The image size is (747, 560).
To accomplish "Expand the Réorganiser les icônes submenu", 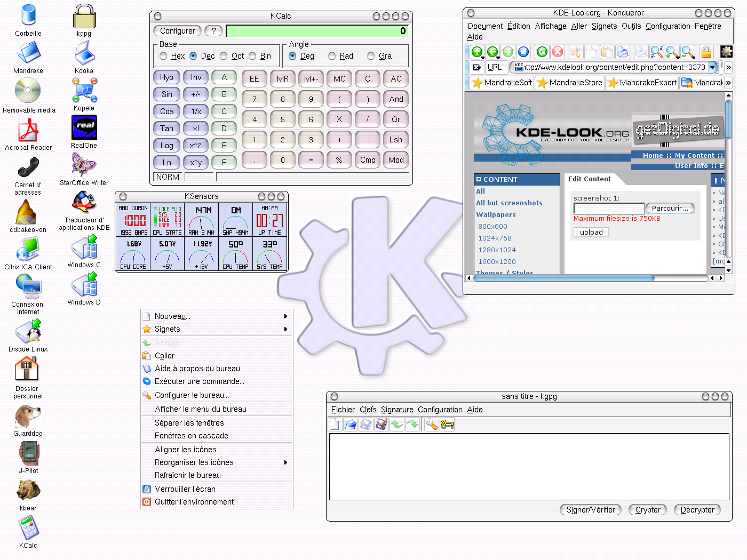I will 217,462.
